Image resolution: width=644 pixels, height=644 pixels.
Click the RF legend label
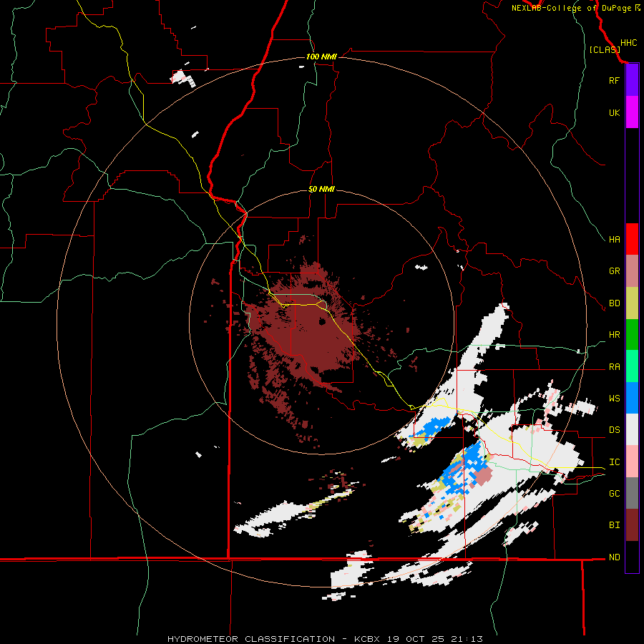614,80
